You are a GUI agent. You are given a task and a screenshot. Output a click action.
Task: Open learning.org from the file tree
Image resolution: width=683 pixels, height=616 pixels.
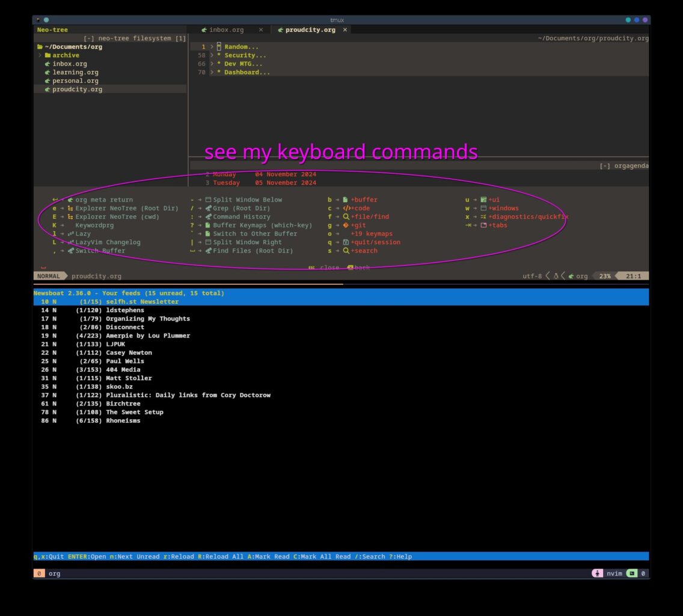(75, 72)
